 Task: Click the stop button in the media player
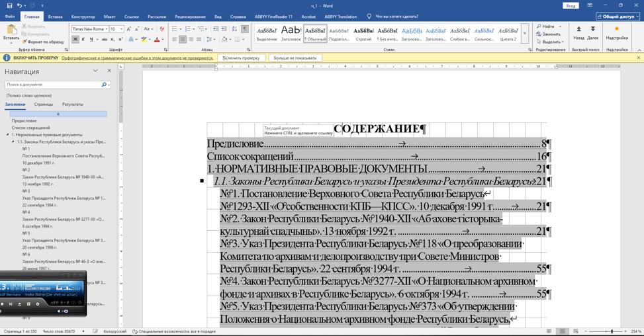coord(2,304)
